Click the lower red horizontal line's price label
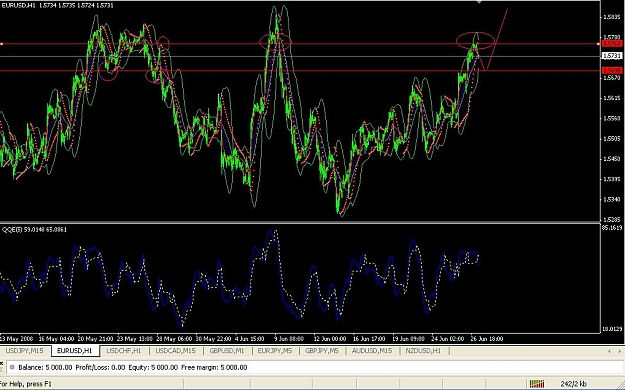 (612, 71)
